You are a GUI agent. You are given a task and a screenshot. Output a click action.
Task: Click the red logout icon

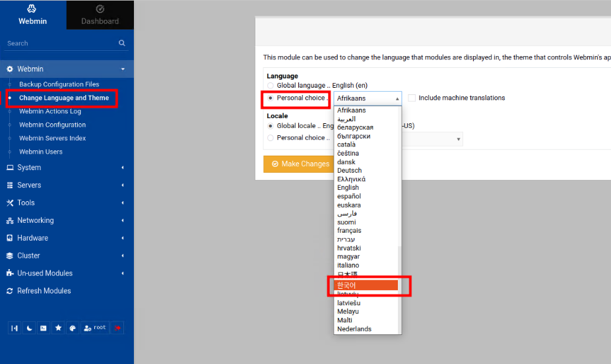(117, 328)
